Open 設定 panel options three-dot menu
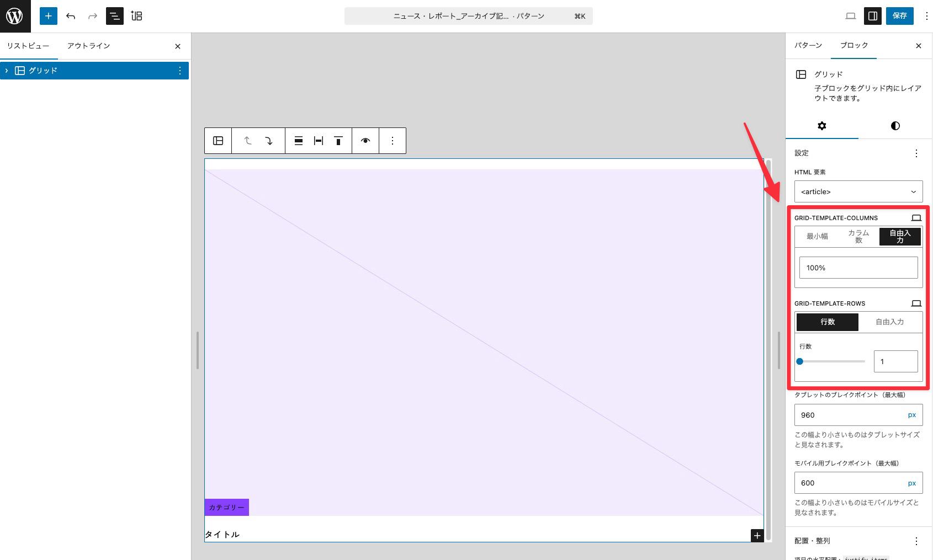Image resolution: width=933 pixels, height=560 pixels. click(916, 153)
